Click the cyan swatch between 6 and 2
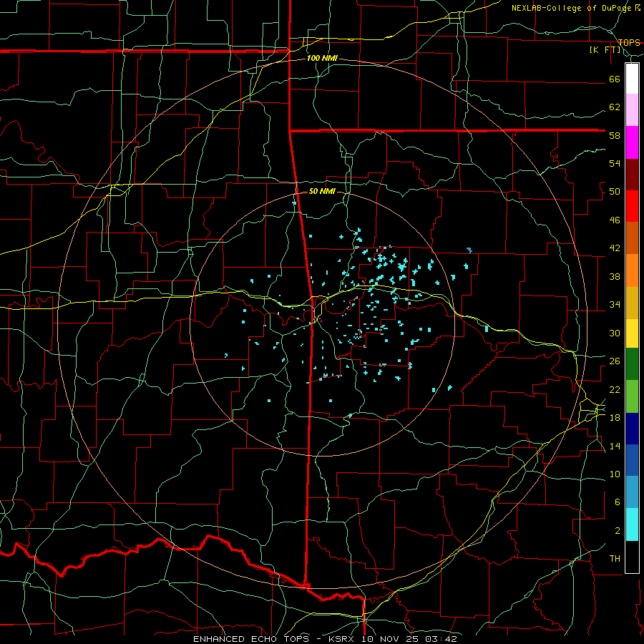 632,525
